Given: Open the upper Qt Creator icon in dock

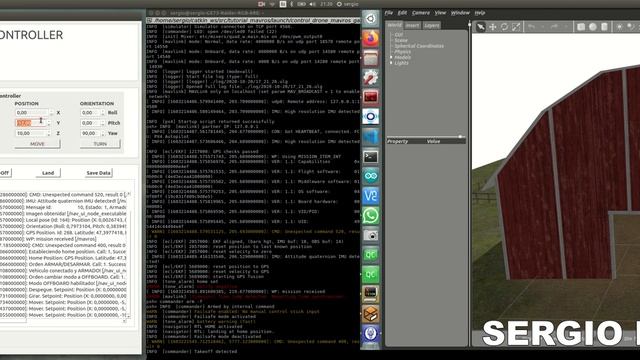Looking at the screenshot, I should [x=371, y=255].
